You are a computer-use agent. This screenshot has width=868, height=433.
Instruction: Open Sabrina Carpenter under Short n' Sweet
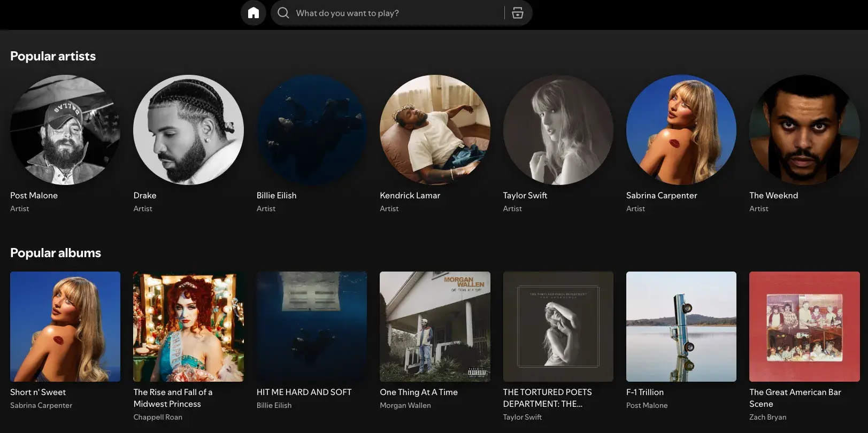click(41, 406)
